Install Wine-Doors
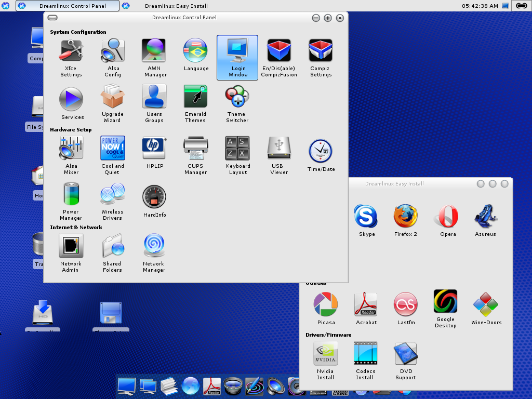Screen dimensions: 532x399 pos(486,309)
